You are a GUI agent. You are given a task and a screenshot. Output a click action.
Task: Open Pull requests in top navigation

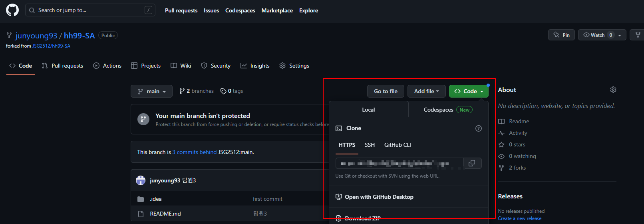181,10
